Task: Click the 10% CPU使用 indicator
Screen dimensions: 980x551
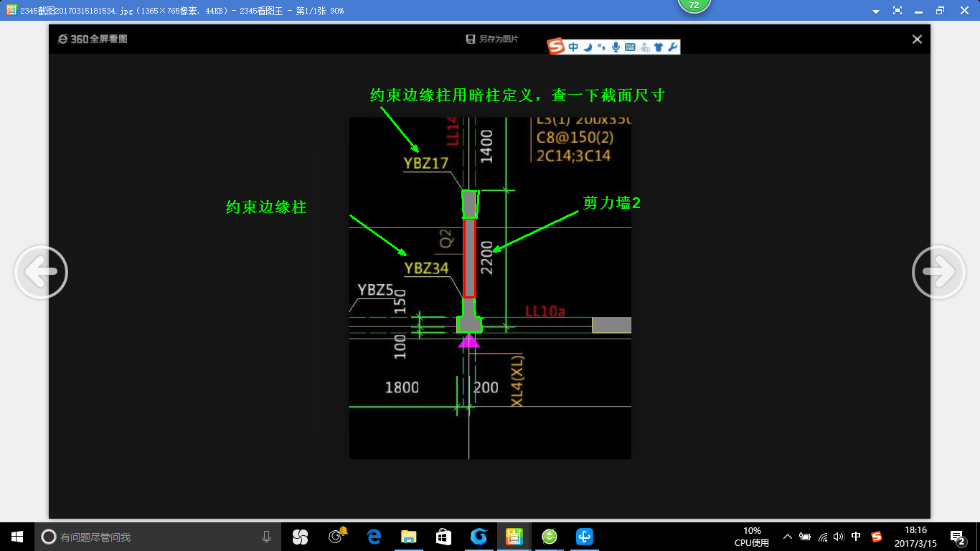Action: [752, 537]
